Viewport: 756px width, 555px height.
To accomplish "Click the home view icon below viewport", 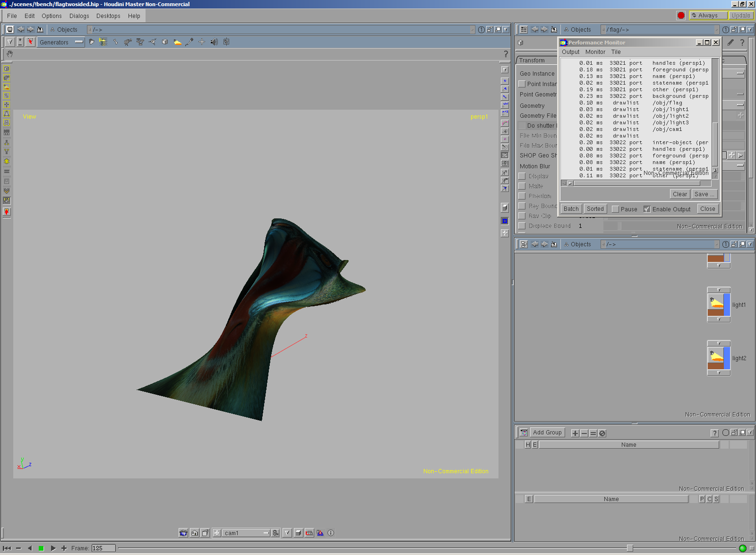I will [195, 533].
